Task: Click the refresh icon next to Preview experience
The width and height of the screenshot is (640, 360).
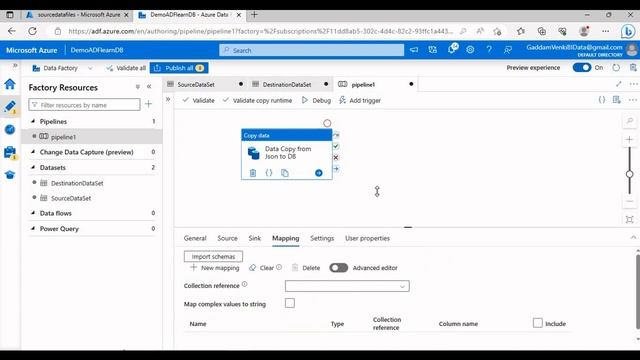Action: click(x=616, y=68)
